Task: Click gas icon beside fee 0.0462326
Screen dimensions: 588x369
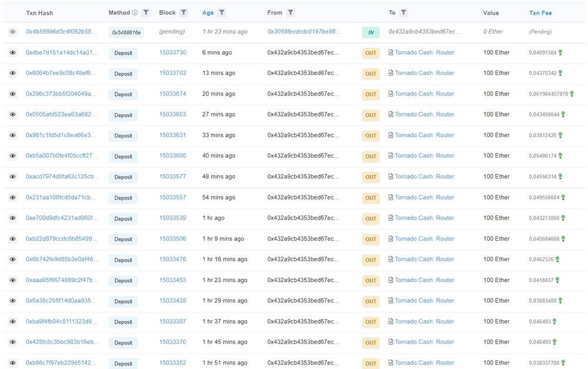Action: pos(557,260)
